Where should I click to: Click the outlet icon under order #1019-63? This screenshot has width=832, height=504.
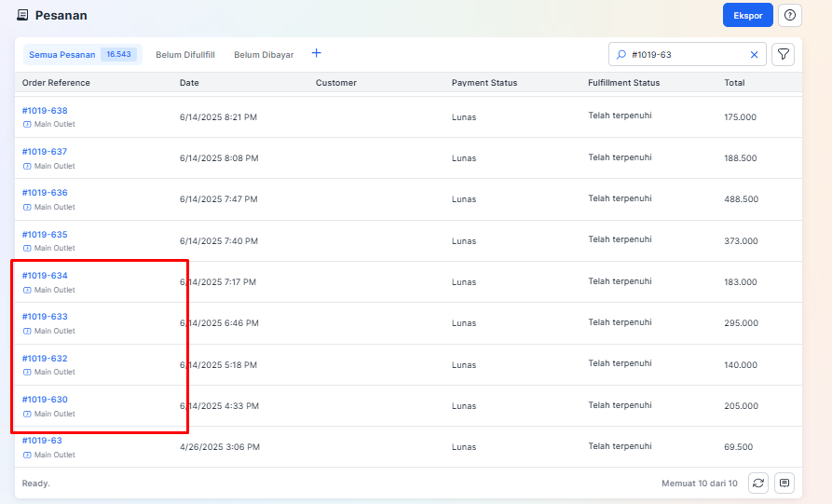pos(27,455)
